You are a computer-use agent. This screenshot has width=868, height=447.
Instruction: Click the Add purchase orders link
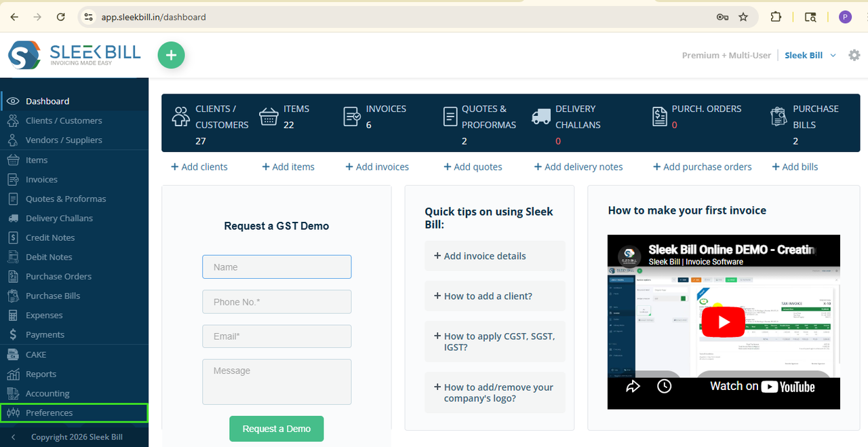[703, 167]
